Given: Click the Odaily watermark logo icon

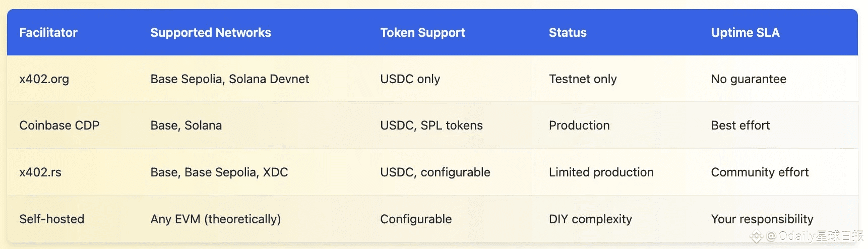Looking at the screenshot, I should [x=756, y=236].
